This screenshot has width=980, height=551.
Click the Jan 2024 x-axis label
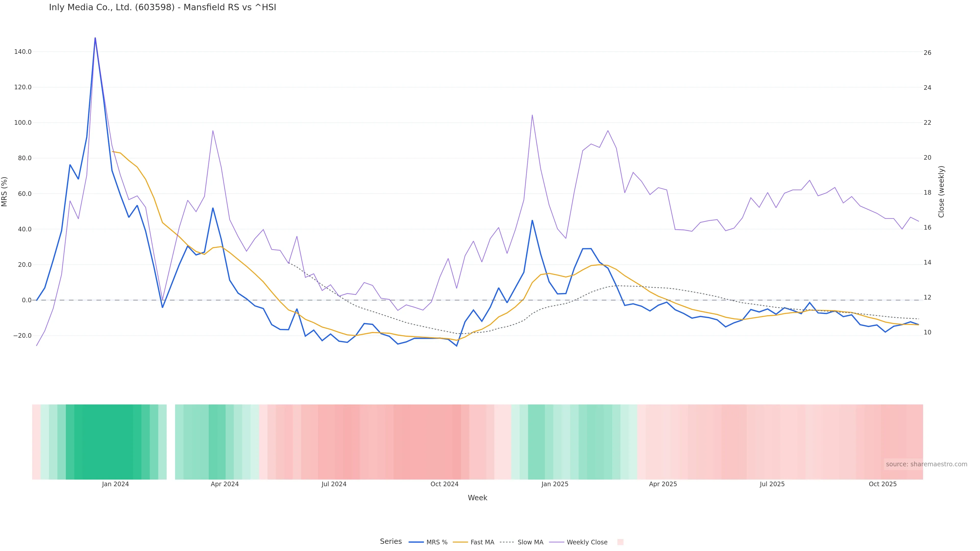(115, 484)
